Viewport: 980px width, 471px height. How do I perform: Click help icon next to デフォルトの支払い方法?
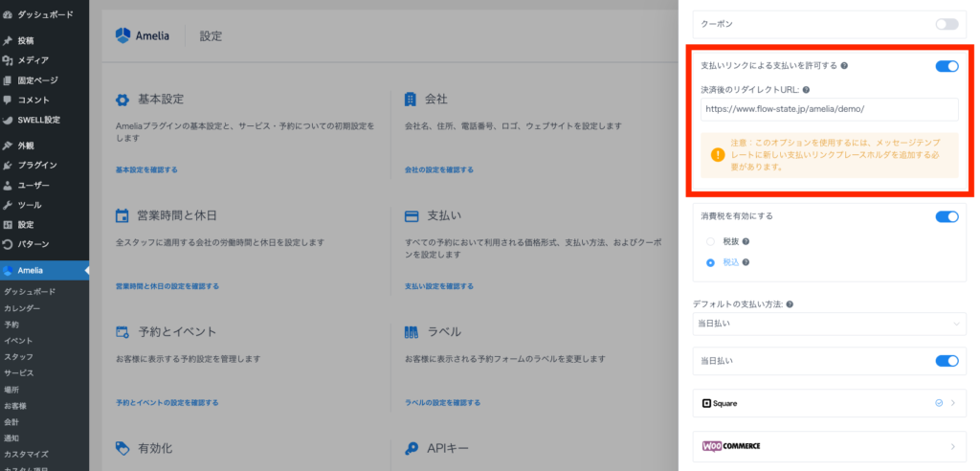click(789, 304)
